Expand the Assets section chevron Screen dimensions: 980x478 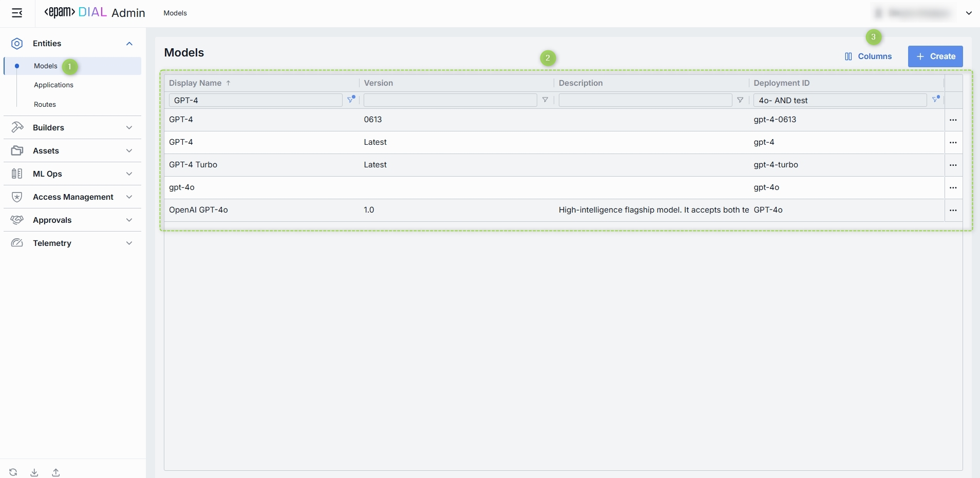point(129,150)
